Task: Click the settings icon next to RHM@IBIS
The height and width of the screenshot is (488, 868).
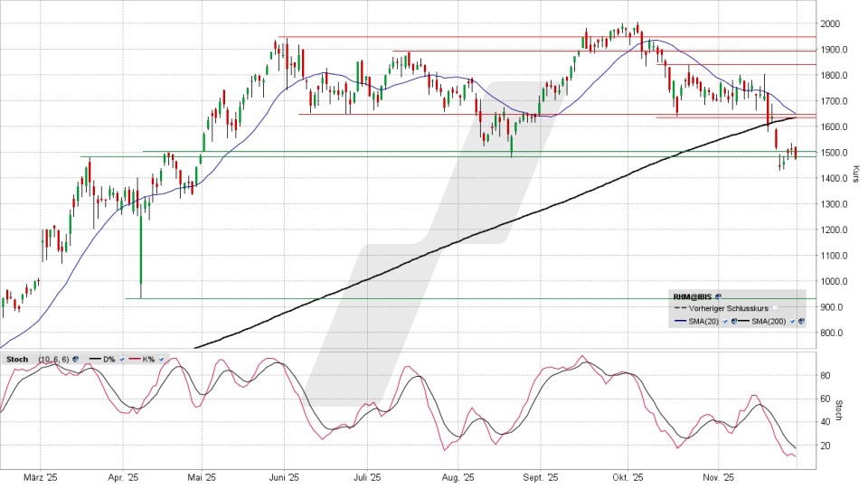Action: (x=717, y=296)
